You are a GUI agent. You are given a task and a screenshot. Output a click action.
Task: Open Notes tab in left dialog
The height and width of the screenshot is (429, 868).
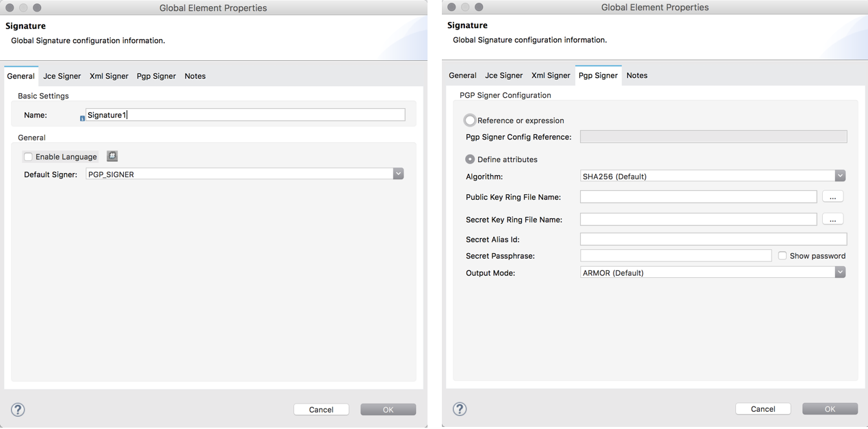tap(195, 76)
